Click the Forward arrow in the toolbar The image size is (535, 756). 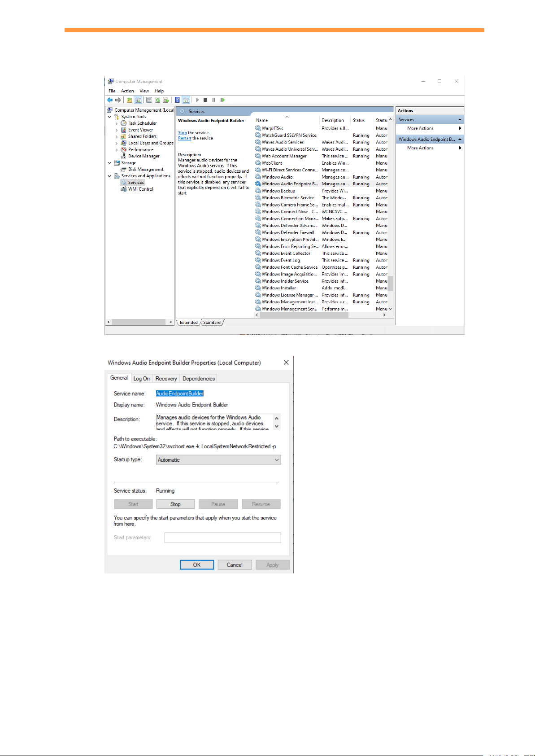(118, 100)
